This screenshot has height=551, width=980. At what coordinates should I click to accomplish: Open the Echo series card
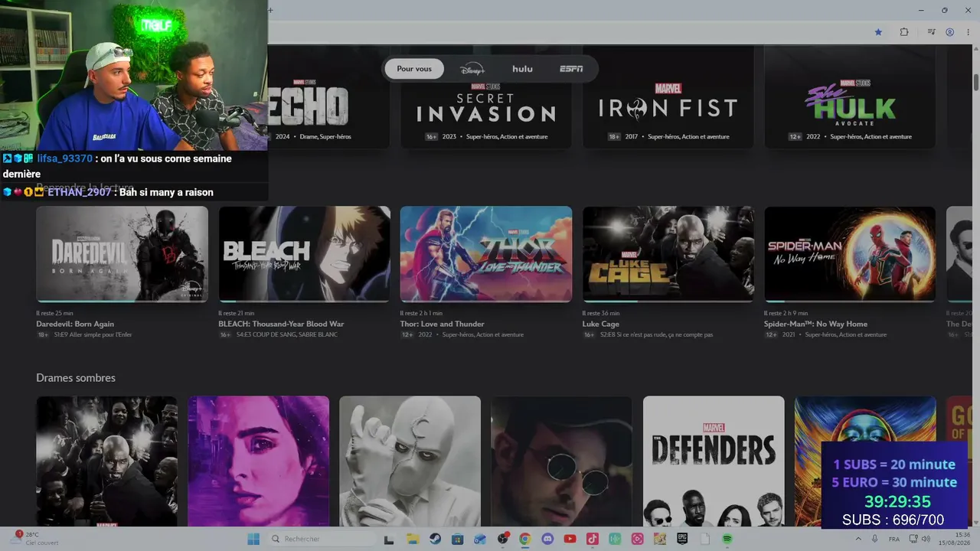328,97
